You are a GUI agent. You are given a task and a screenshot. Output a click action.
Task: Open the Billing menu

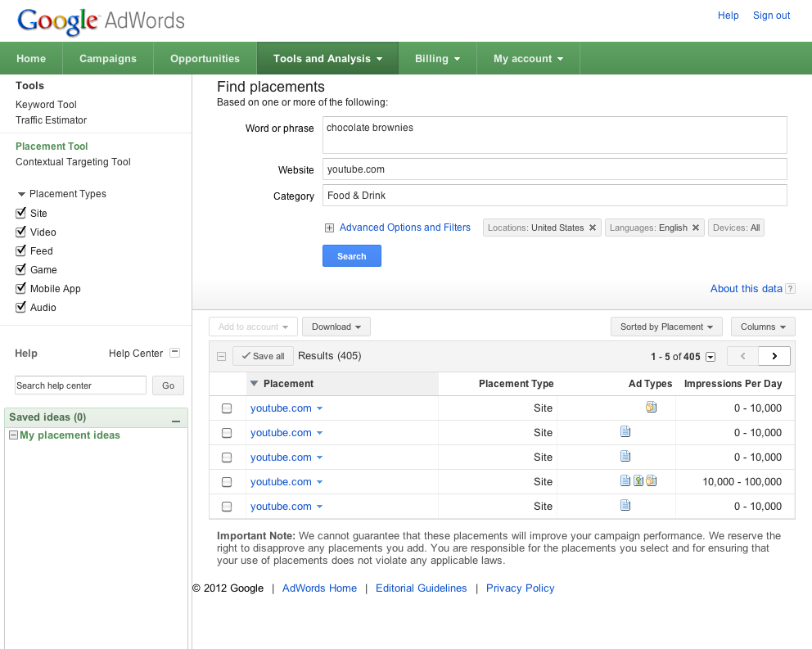437,58
